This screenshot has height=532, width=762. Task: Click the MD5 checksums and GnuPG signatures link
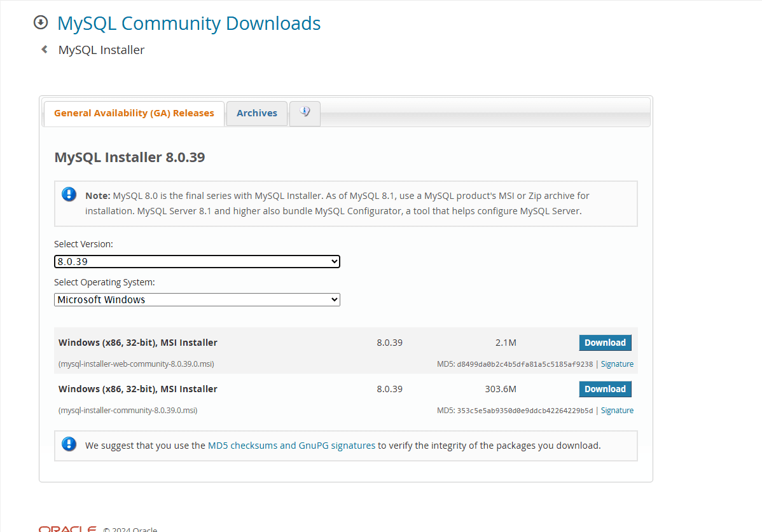click(291, 445)
